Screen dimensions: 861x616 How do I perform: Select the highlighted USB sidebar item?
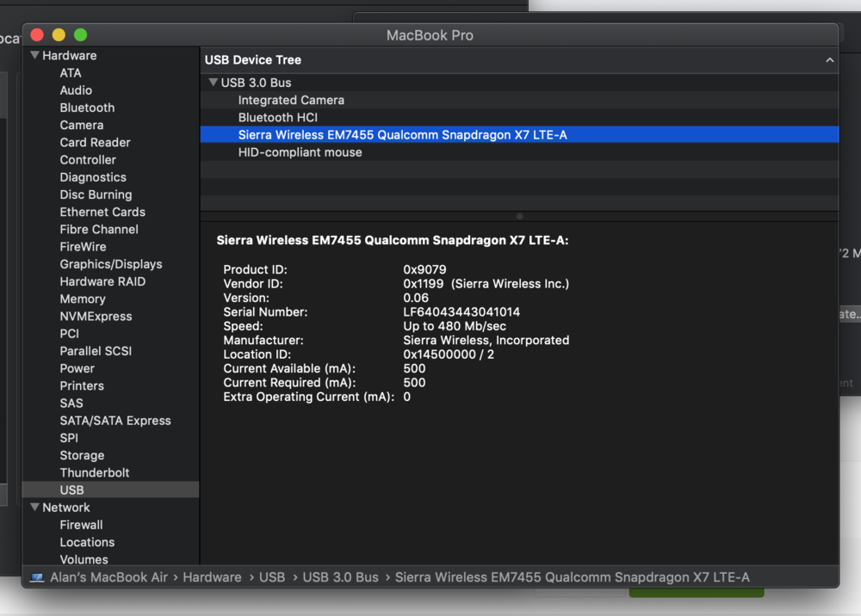(110, 490)
